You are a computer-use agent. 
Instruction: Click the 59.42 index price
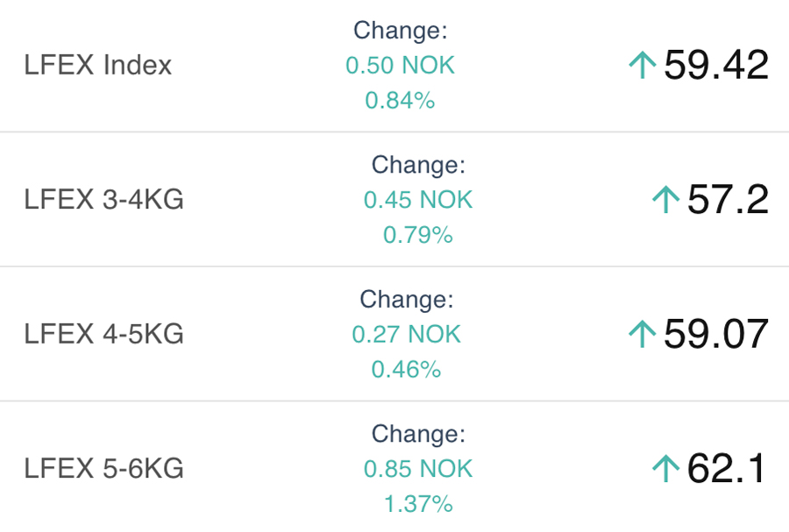[716, 65]
